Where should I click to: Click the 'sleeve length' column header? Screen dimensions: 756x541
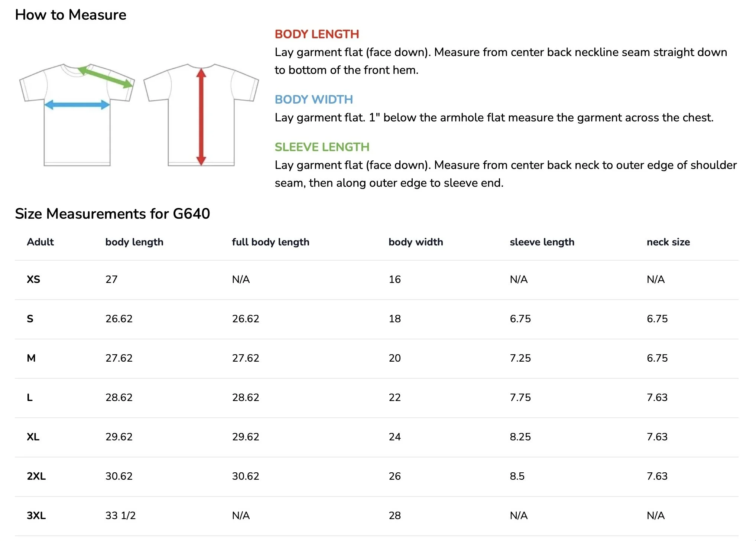pyautogui.click(x=542, y=242)
